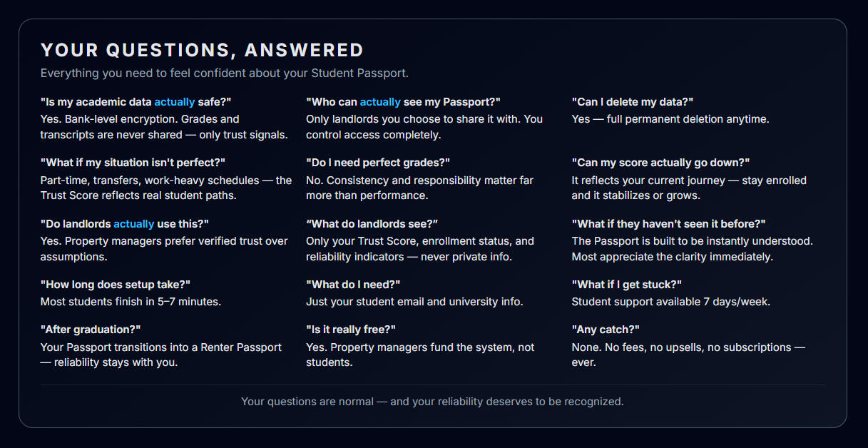Select "Do landlords actually use this?" question
Viewport: 868px width, 448px height.
click(x=125, y=224)
